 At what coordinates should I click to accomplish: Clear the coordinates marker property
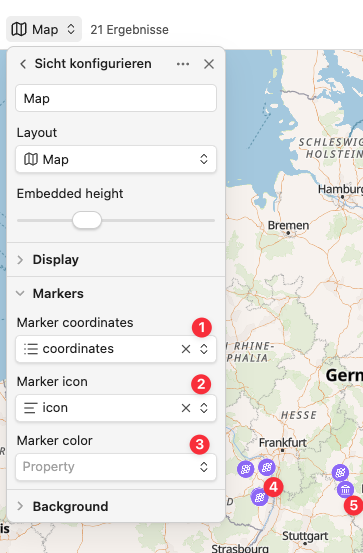(186, 349)
